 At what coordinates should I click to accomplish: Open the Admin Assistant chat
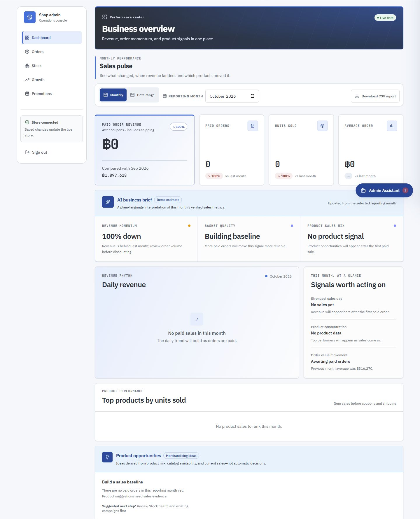coord(384,190)
